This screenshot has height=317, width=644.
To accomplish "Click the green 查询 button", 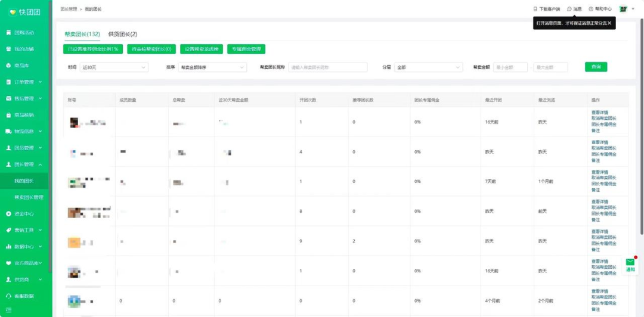I will pos(596,67).
